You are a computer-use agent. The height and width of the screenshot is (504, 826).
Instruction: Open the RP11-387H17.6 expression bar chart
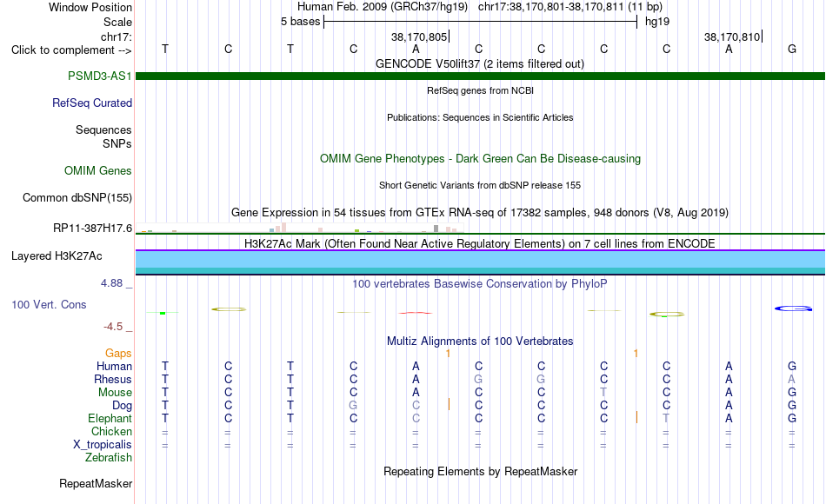[x=299, y=228]
